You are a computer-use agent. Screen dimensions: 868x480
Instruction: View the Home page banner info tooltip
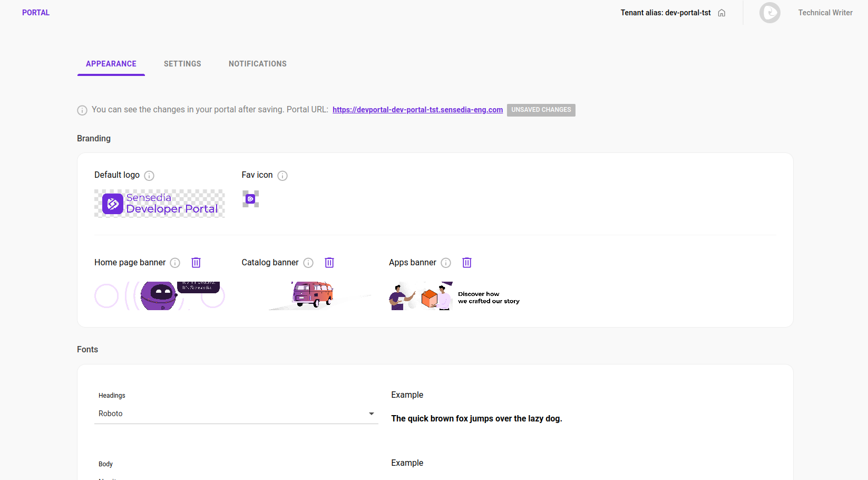pos(174,262)
